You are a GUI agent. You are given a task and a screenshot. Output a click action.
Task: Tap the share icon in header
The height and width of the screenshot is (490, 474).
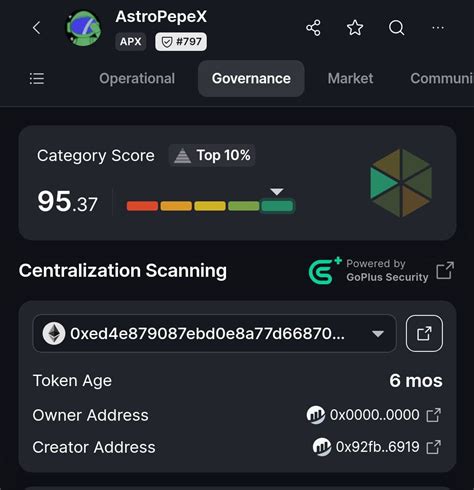(x=313, y=28)
